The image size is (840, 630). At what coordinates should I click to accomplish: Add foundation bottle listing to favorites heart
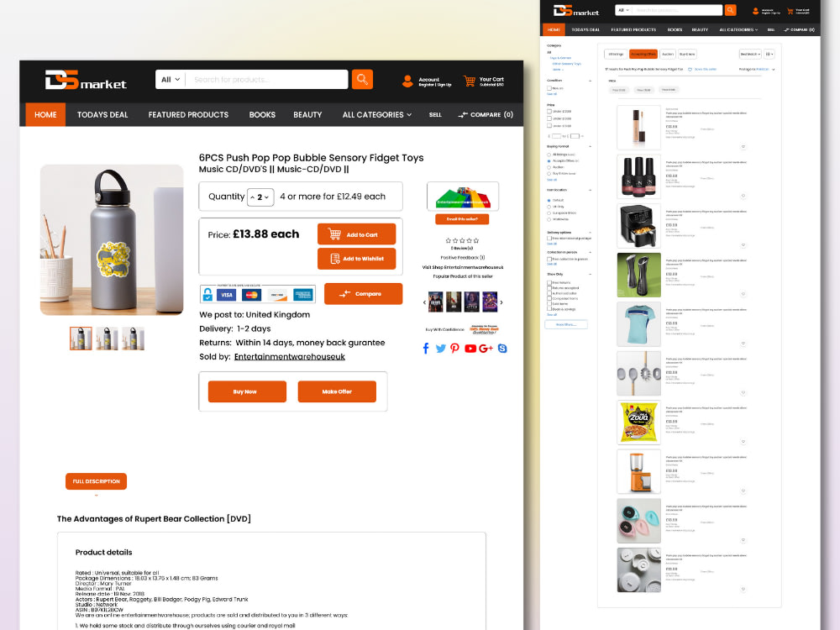tap(743, 146)
